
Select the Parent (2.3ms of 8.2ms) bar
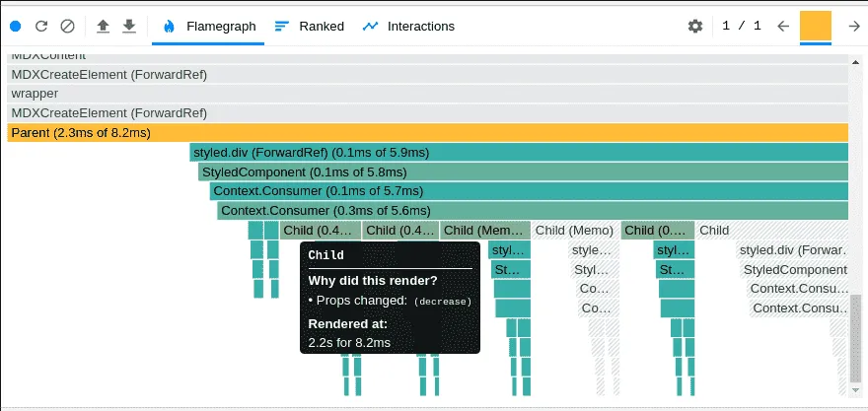[428, 133]
